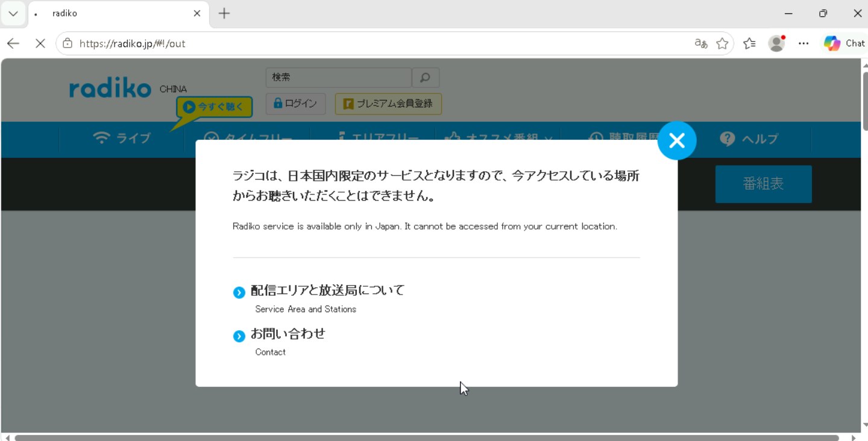Click the 番組表 button
The width and height of the screenshot is (868, 441).
(x=763, y=184)
